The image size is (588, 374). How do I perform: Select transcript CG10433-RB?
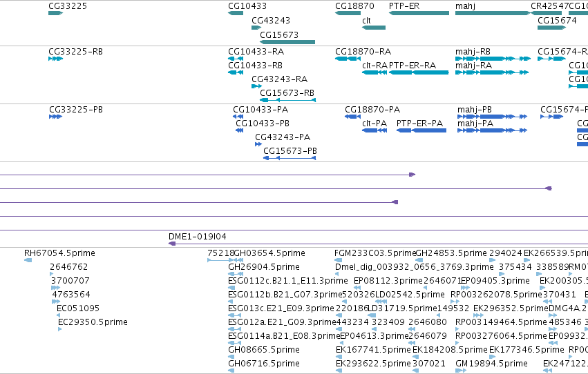256,65
